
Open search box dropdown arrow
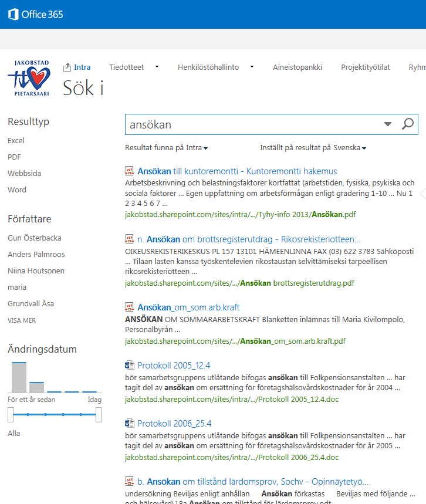tap(388, 124)
